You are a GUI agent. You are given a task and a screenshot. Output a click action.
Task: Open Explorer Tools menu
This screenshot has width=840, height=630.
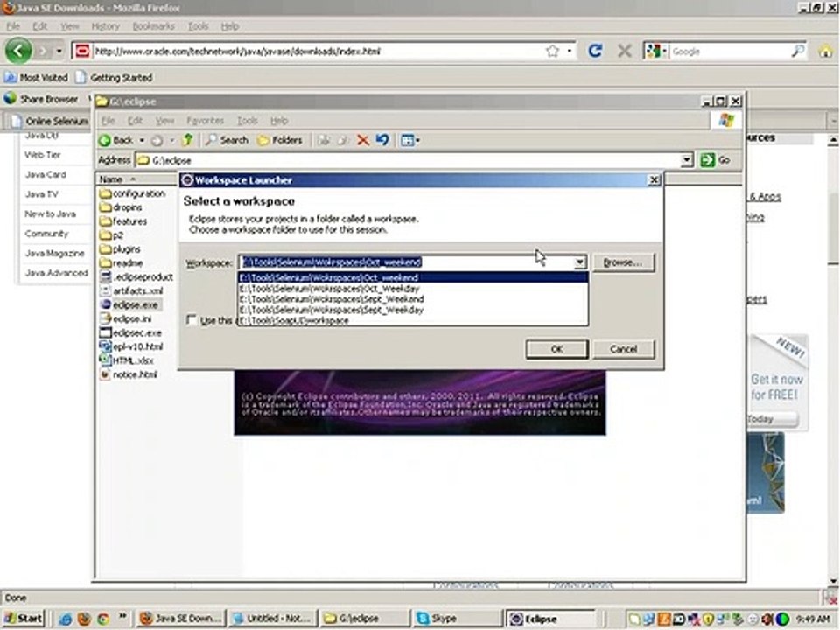(x=248, y=121)
